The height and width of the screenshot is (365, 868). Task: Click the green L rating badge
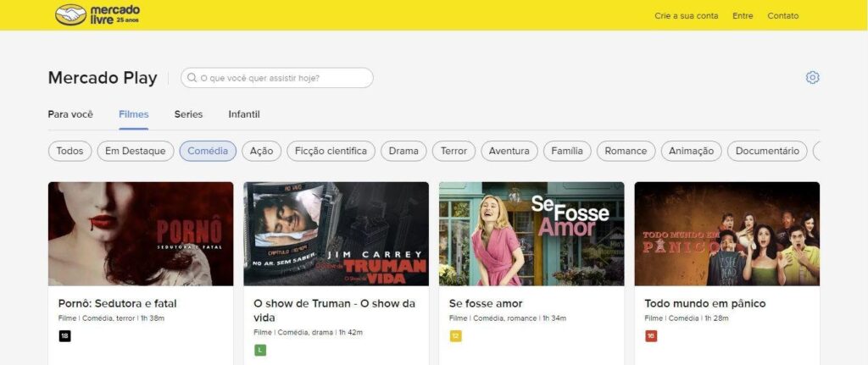click(x=260, y=350)
